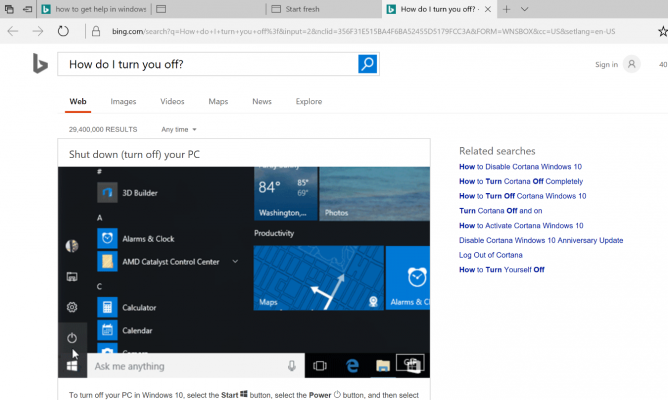Click the Windows Start logo

[72, 366]
